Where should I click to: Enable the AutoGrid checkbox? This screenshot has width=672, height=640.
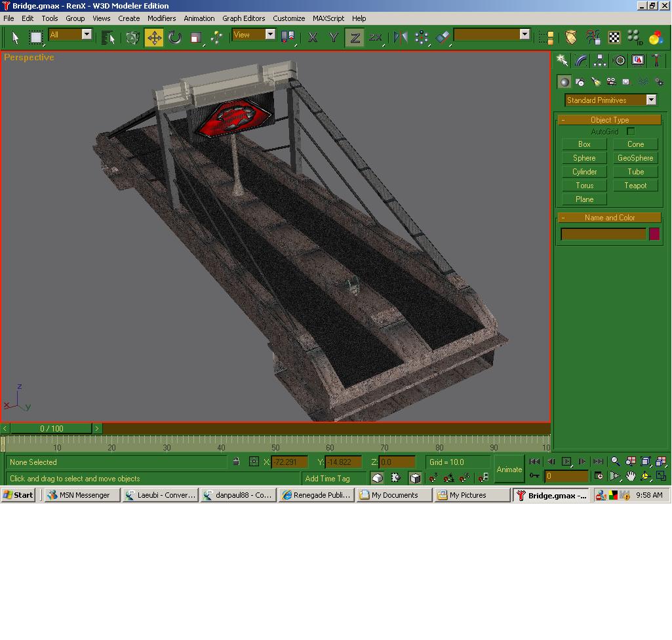coord(631,132)
